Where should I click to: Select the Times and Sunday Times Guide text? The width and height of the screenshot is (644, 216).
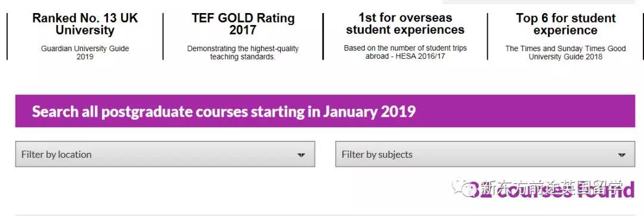[565, 52]
